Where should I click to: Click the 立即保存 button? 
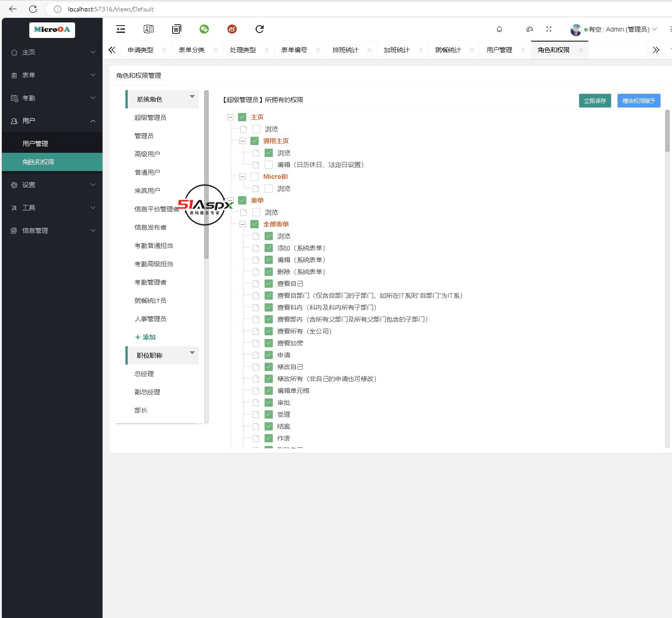click(595, 101)
